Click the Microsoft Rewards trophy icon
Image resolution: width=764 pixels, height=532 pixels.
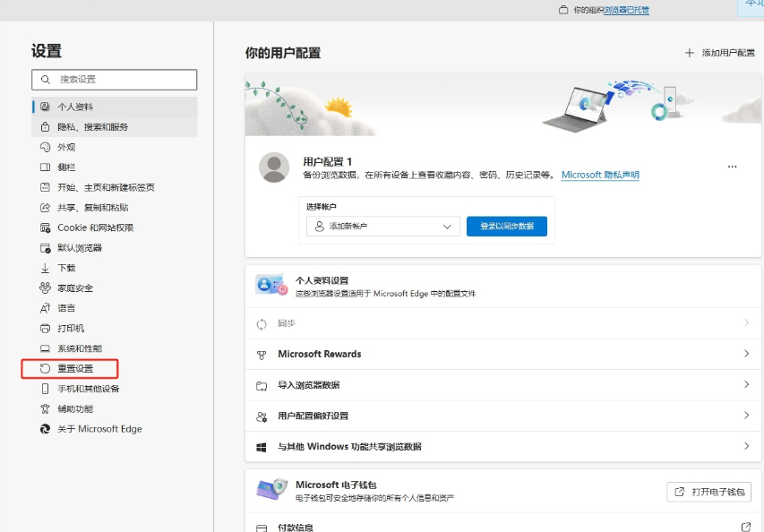[x=262, y=355]
